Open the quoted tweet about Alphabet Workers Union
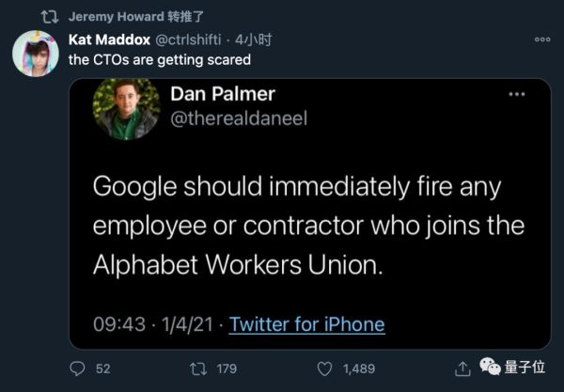564x392 pixels. [310, 226]
